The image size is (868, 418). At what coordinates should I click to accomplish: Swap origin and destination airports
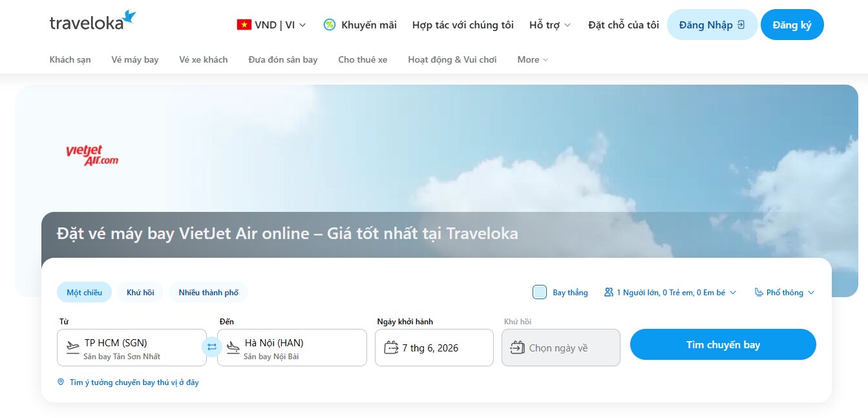tap(212, 347)
